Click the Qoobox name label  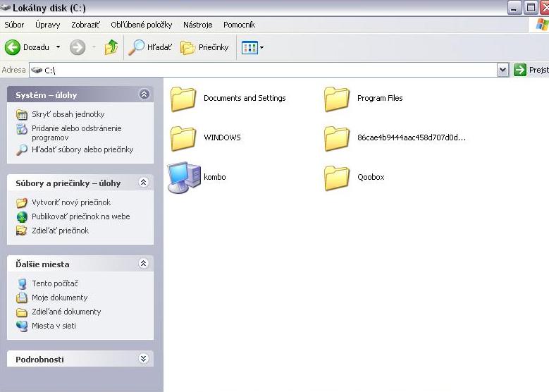click(x=371, y=177)
